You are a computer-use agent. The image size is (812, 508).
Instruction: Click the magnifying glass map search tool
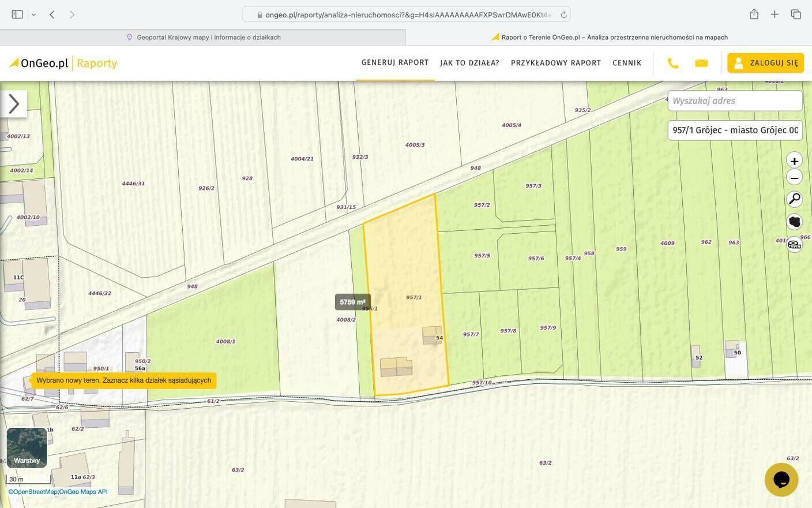coord(794,199)
